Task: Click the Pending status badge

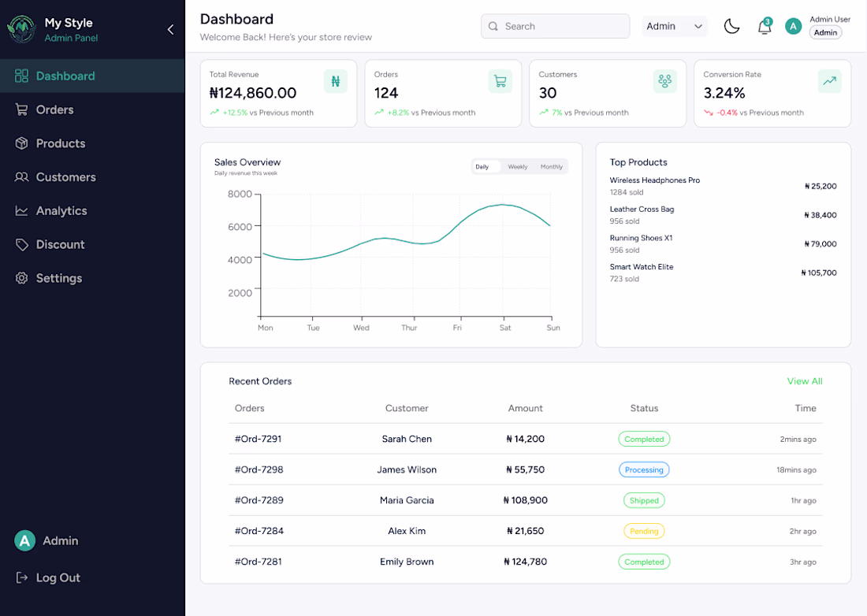Action: (644, 531)
